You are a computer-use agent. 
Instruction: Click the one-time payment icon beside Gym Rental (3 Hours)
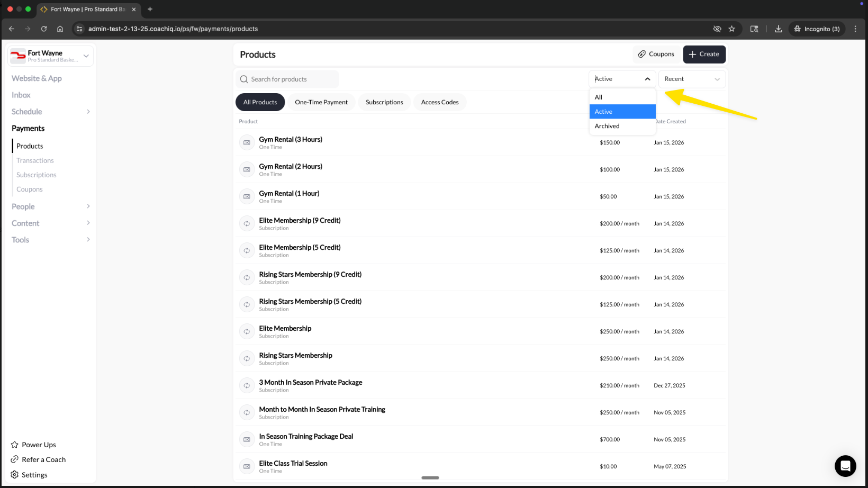247,142
